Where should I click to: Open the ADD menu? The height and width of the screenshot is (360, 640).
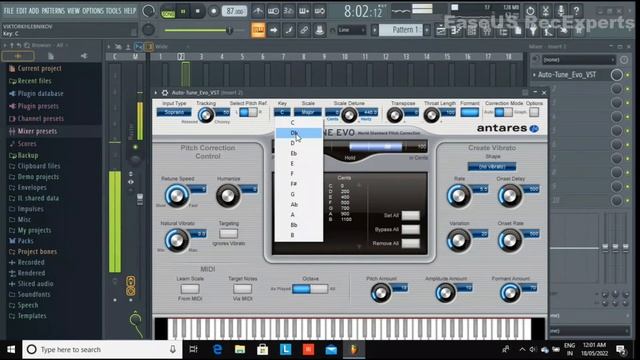34,11
